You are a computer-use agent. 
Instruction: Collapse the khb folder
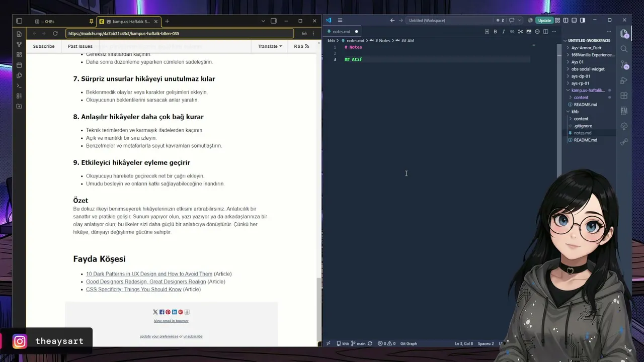pyautogui.click(x=575, y=112)
